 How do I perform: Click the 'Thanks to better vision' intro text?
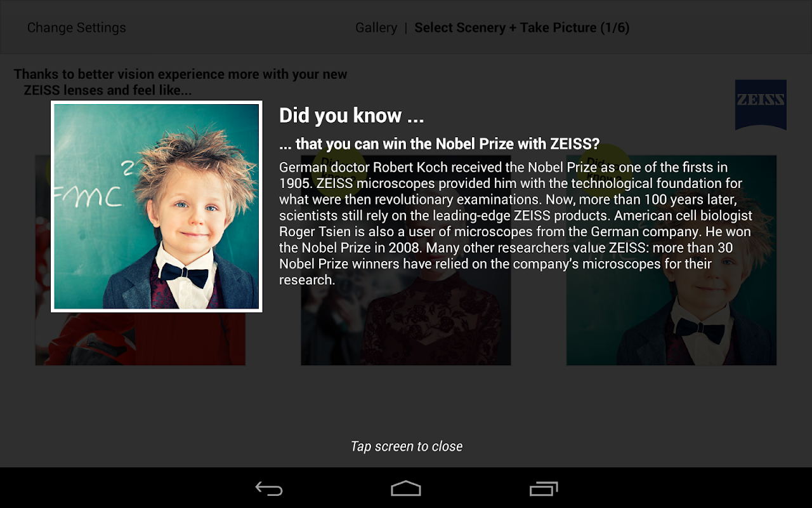(181, 83)
